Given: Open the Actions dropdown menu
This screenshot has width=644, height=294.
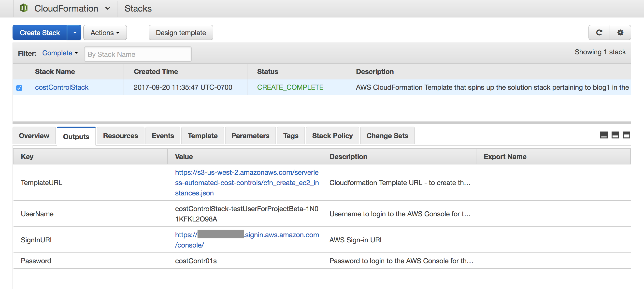Looking at the screenshot, I should click(105, 33).
